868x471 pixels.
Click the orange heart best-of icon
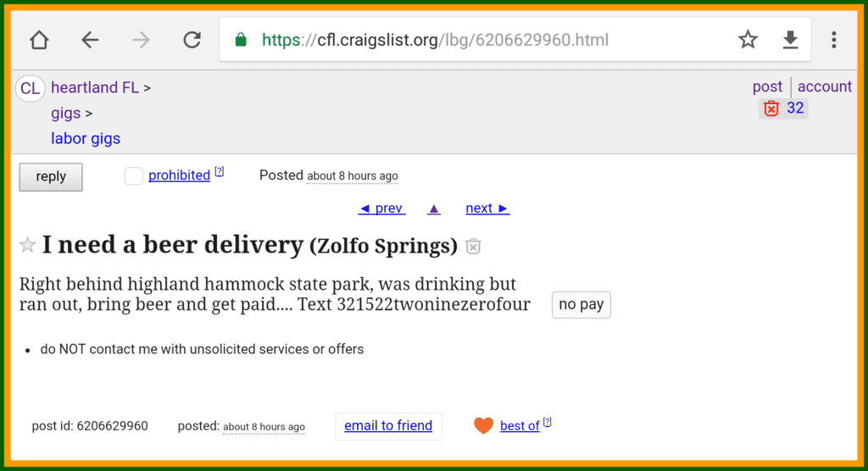483,425
